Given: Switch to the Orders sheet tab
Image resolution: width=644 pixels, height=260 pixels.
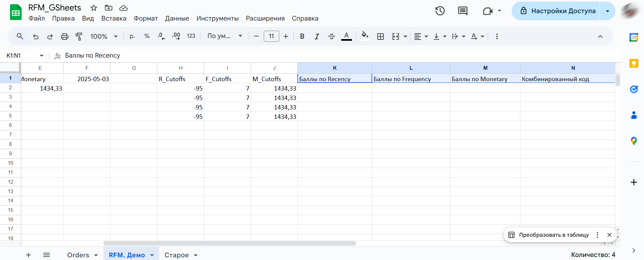Looking at the screenshot, I should [78, 255].
